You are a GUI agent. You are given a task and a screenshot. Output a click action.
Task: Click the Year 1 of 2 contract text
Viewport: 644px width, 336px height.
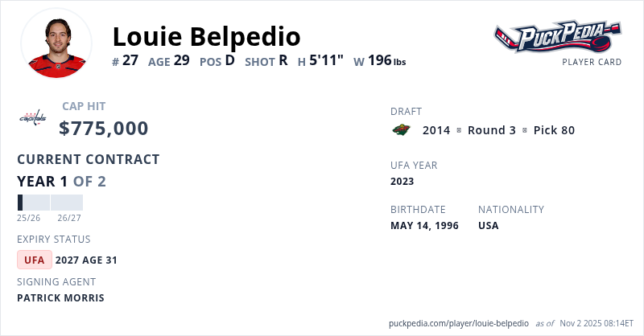pyautogui.click(x=61, y=181)
